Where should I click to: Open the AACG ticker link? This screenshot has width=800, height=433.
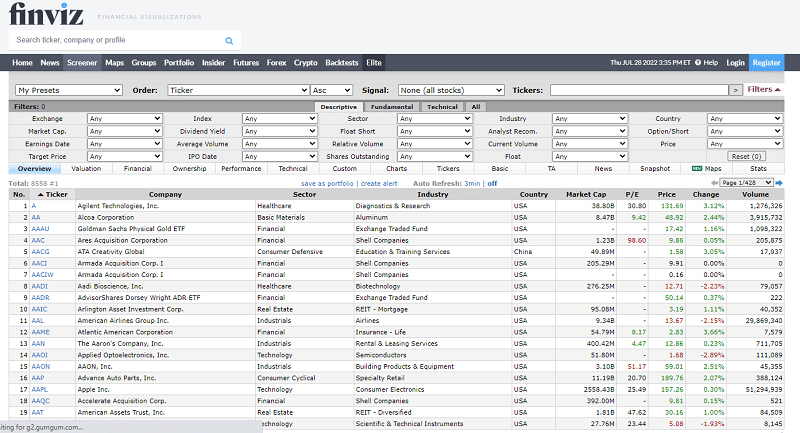point(40,251)
